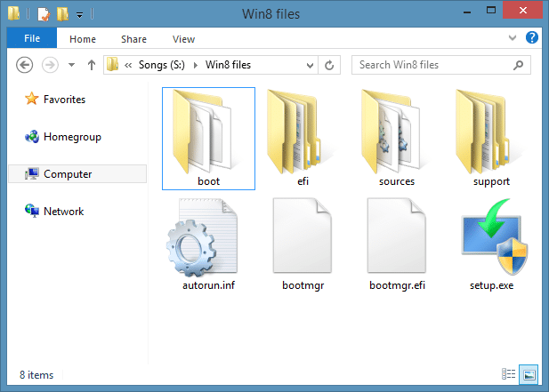
Task: Select the bootmgr.efi file icon
Action: click(397, 236)
